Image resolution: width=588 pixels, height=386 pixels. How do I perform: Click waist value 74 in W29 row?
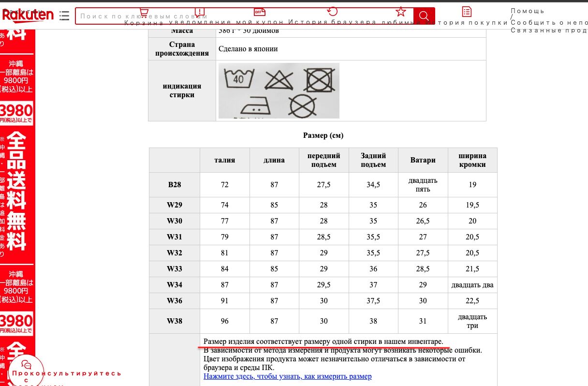click(225, 205)
